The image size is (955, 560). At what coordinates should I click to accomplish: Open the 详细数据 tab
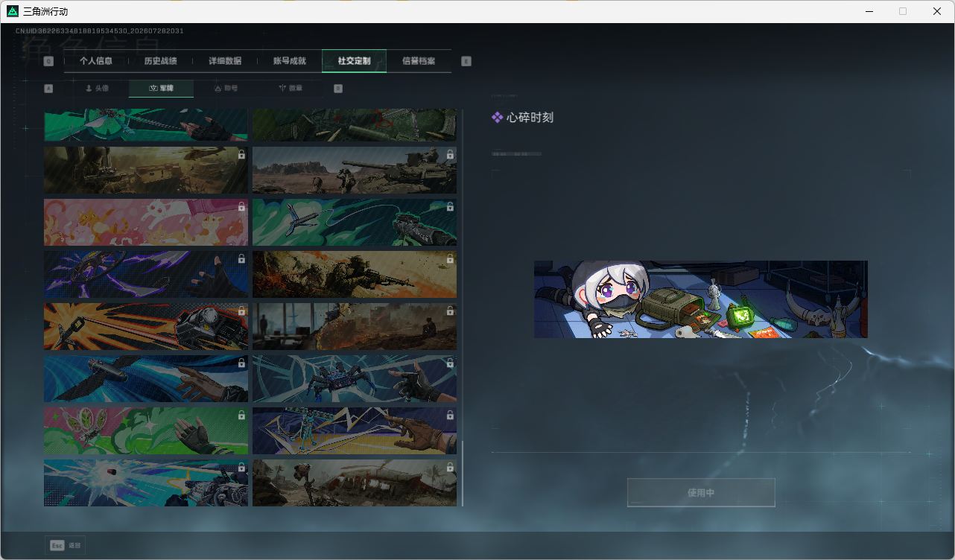pos(225,61)
